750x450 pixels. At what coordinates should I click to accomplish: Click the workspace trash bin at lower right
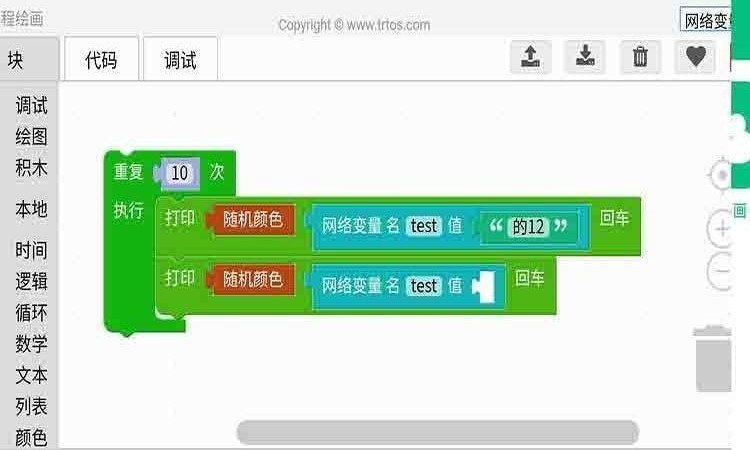pyautogui.click(x=713, y=359)
